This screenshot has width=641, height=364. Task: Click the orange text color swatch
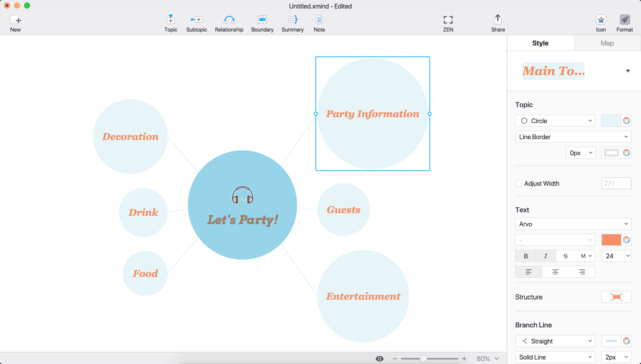pos(611,240)
